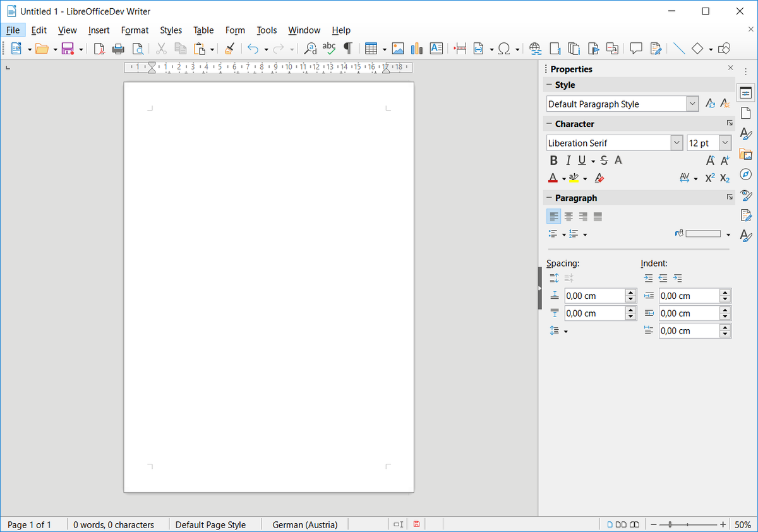
Task: Open the Gallery deck in the sidebar
Action: click(746, 154)
